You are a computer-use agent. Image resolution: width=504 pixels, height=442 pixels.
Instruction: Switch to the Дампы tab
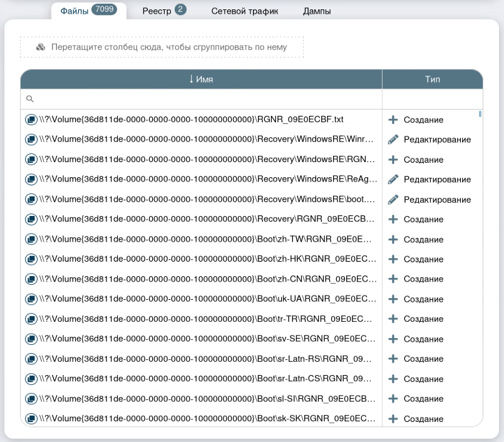point(316,11)
